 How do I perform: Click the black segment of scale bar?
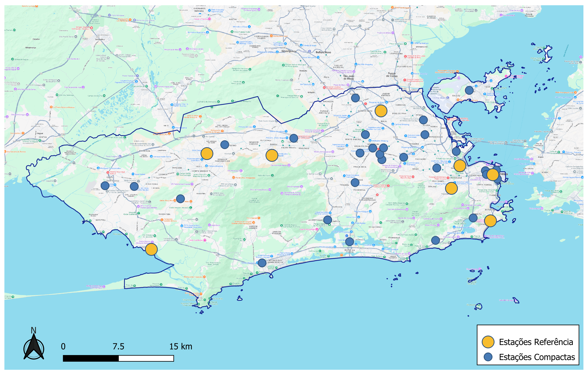click(91, 358)
